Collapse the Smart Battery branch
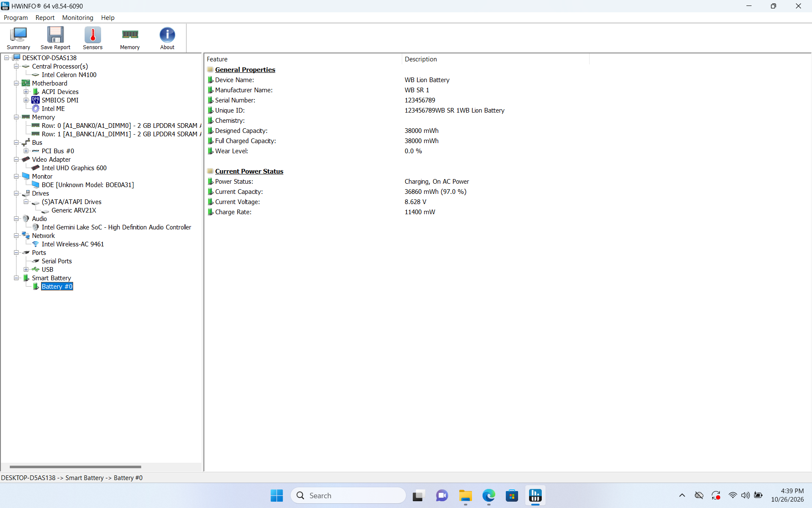Viewport: 812px width, 508px height. 16,278
